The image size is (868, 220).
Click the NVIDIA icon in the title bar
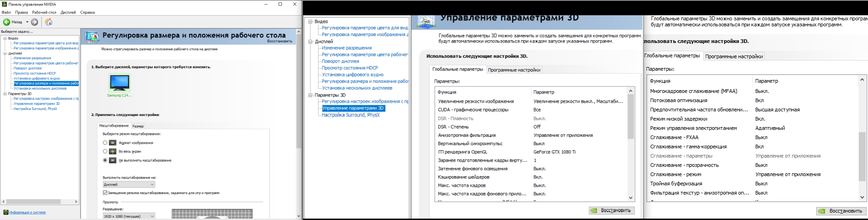(4, 4)
